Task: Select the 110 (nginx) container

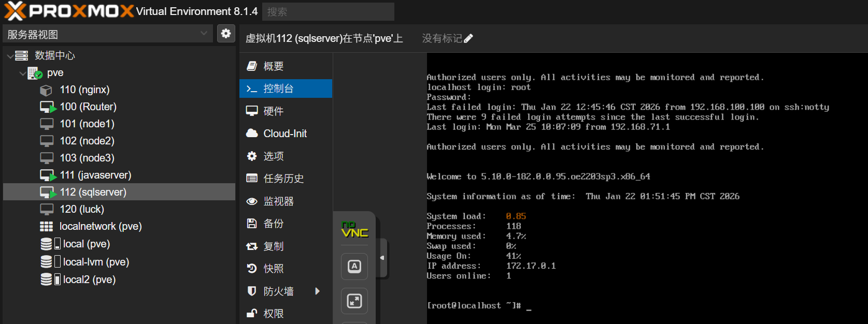Action: click(84, 90)
